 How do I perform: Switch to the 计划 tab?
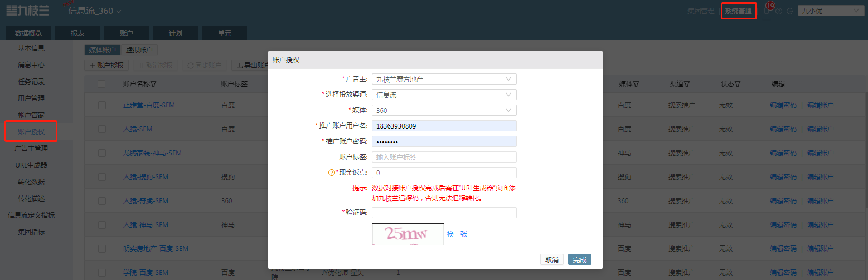[176, 33]
